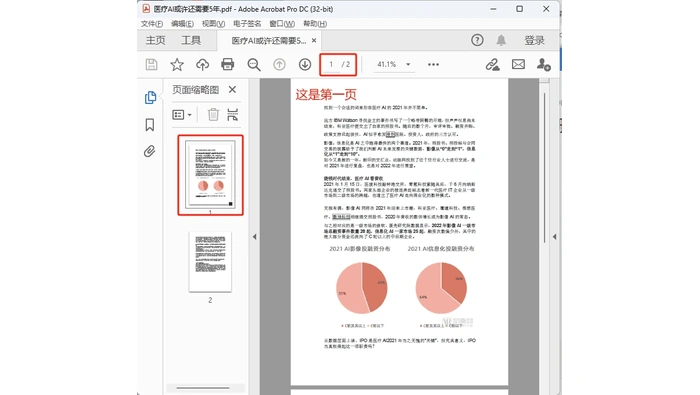Screen dimensions: 700x395
Task: Switch to the 主页 tab
Action: 155,41
